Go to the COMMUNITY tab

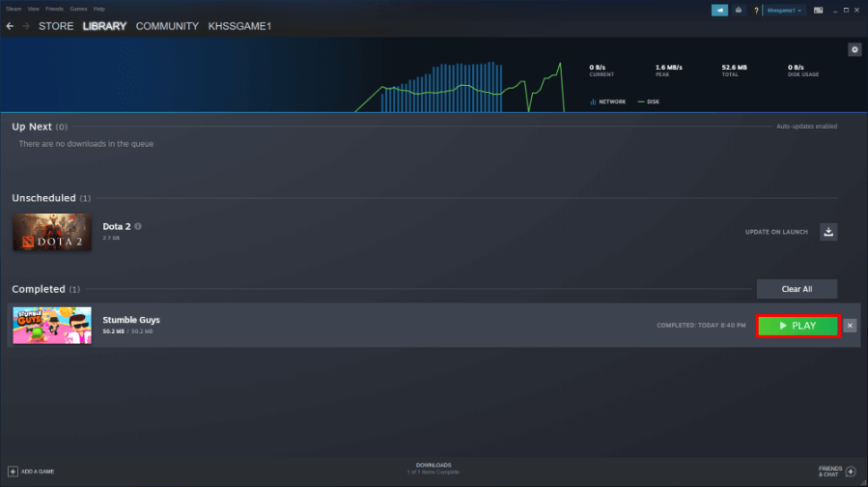pyautogui.click(x=167, y=26)
